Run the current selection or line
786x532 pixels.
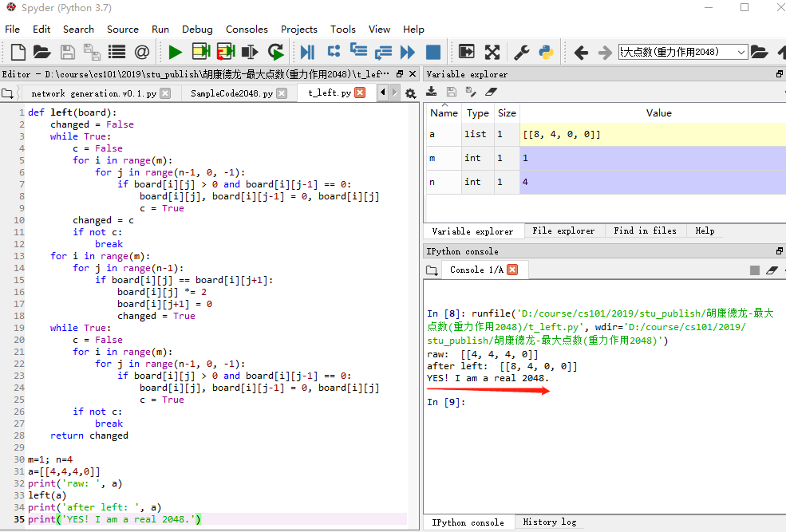pos(250,52)
